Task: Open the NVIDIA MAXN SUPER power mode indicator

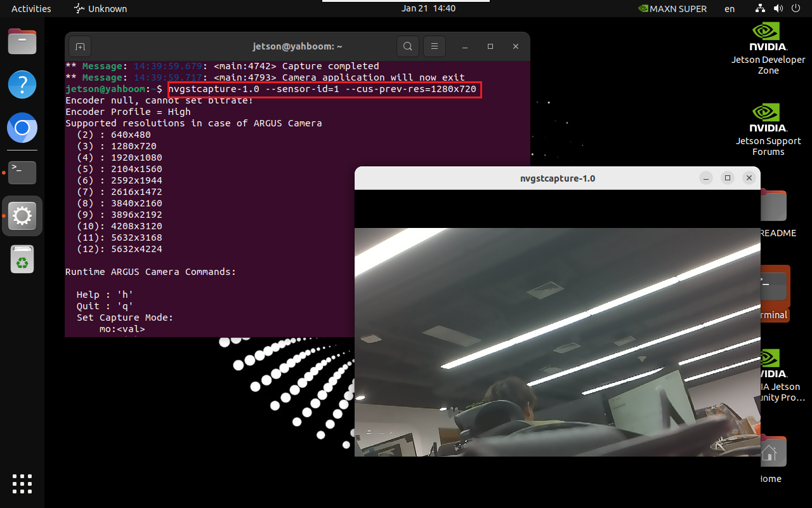Action: click(x=672, y=9)
